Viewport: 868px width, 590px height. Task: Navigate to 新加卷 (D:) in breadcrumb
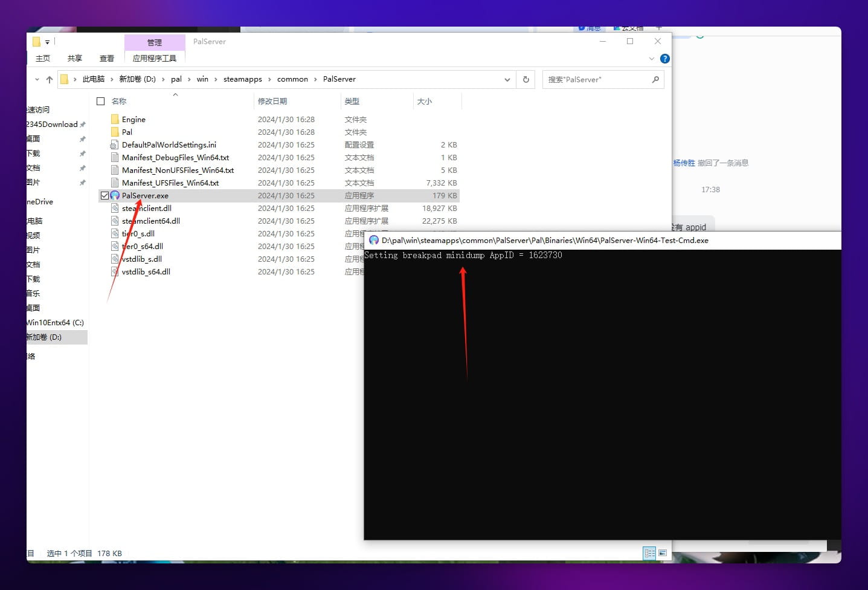137,79
